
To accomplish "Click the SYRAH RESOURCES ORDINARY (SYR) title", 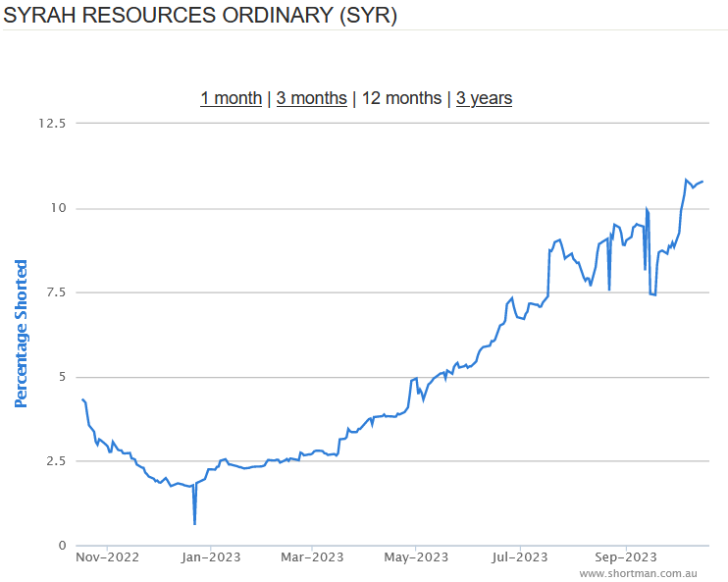I will pyautogui.click(x=199, y=17).
